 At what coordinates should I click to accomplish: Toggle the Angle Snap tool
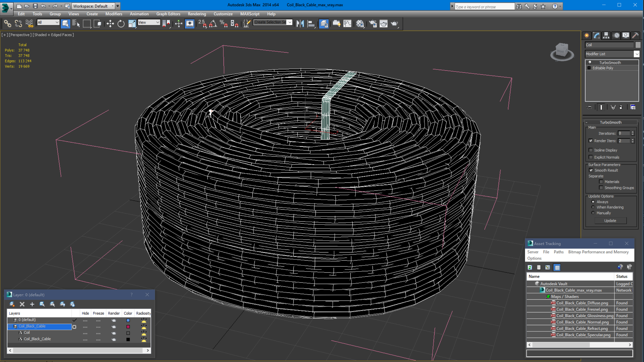(213, 23)
